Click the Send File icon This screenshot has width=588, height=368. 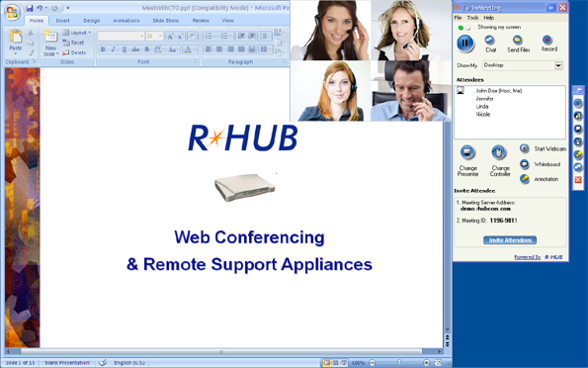point(518,40)
